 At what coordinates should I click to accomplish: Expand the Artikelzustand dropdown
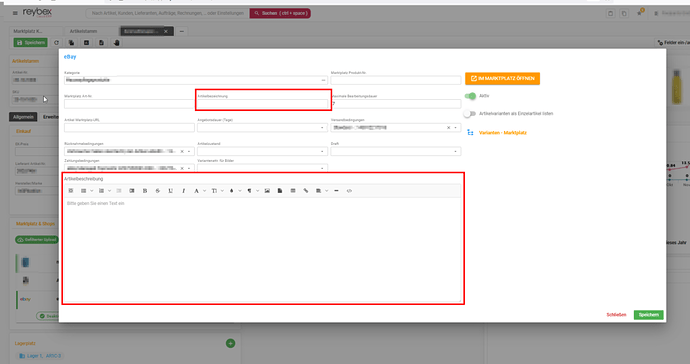(262, 151)
